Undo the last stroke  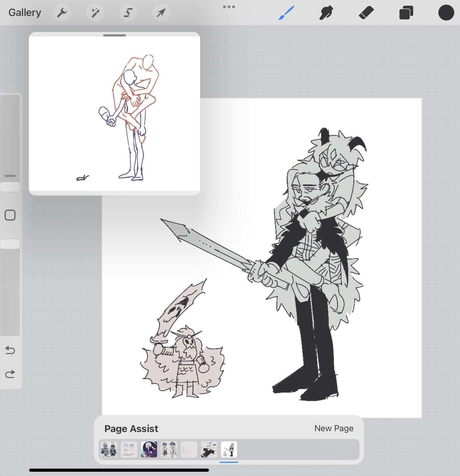10,350
